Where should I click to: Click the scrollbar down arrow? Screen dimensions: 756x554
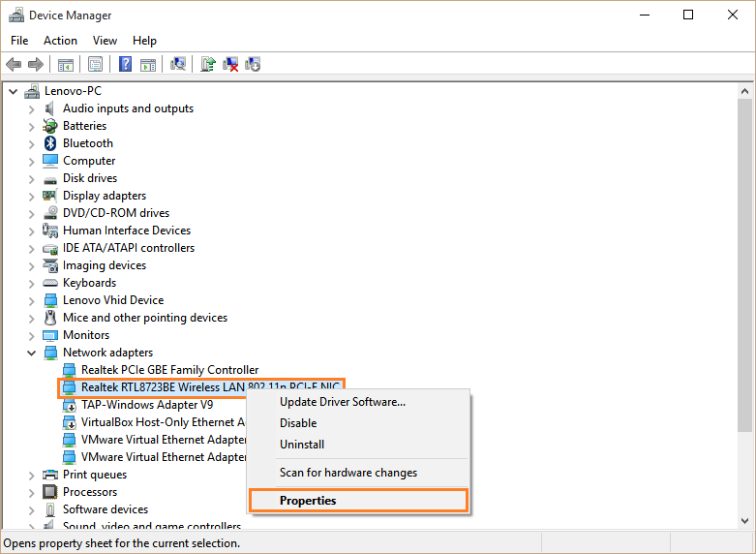(x=744, y=521)
